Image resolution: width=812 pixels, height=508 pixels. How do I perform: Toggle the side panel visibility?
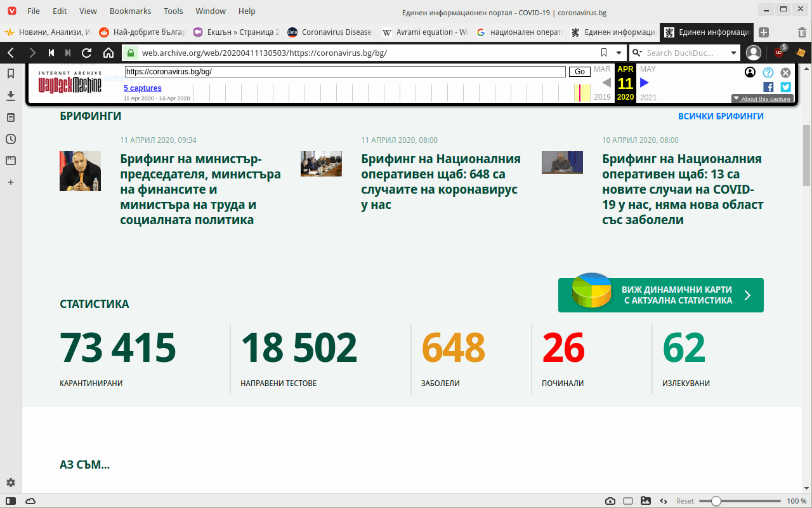pyautogui.click(x=11, y=501)
